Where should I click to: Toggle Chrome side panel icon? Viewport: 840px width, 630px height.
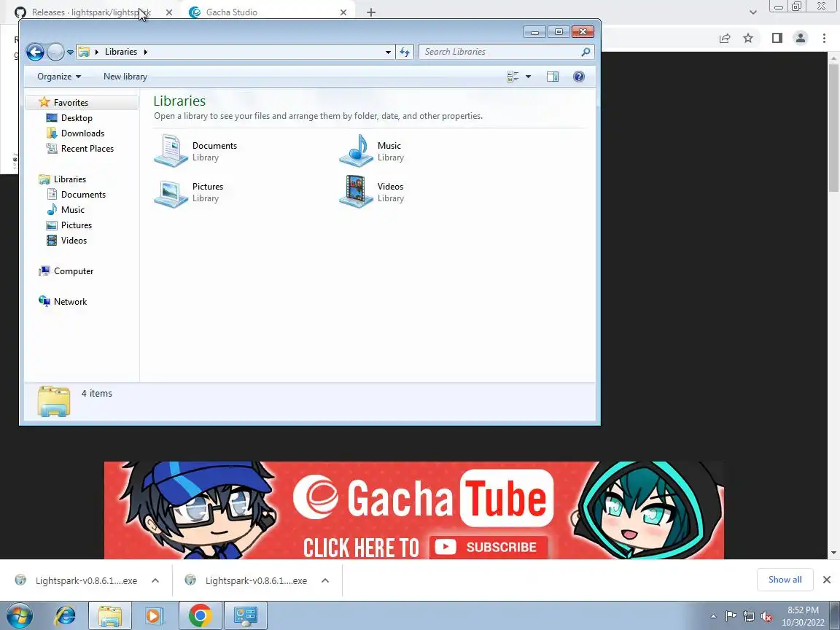777,38
